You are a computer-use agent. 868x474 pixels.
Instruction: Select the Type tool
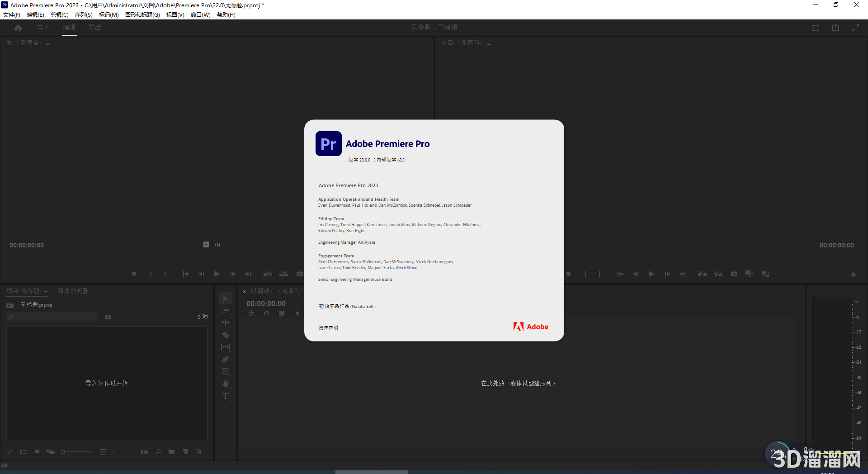click(x=226, y=396)
